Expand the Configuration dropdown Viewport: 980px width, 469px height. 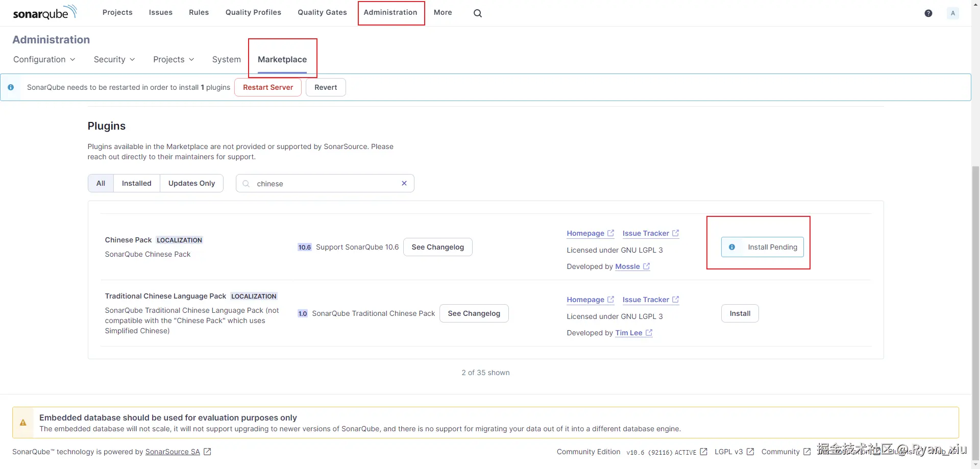pos(44,59)
